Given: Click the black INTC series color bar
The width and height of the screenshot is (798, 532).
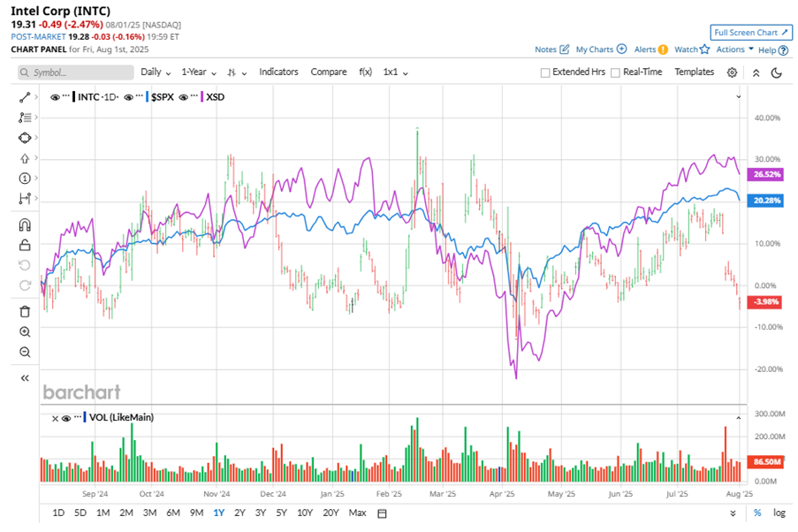Looking at the screenshot, I should pyautogui.click(x=74, y=96).
